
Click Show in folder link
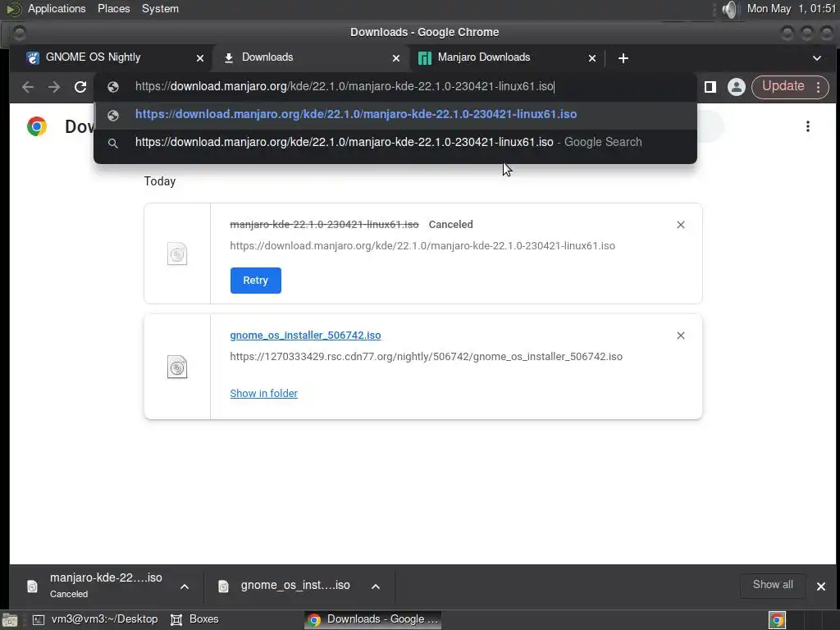pyautogui.click(x=263, y=393)
